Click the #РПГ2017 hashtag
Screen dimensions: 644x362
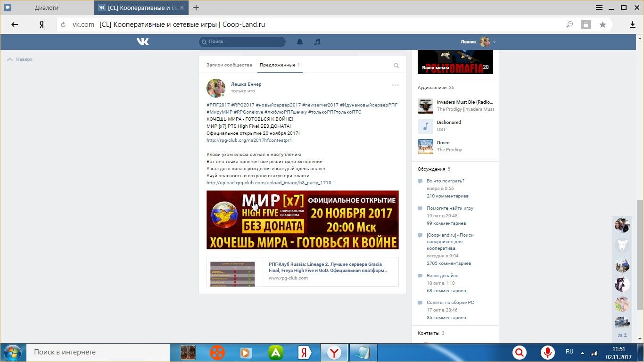[218, 105]
